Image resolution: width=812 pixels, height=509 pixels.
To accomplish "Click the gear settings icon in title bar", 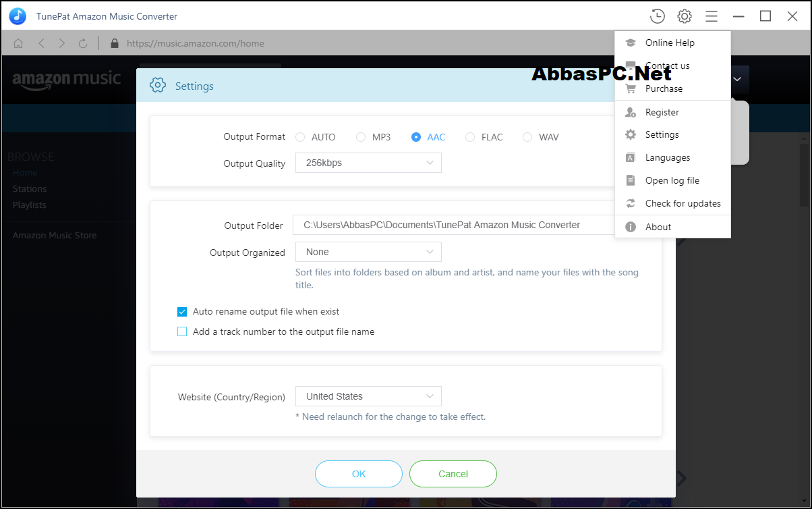I will pyautogui.click(x=685, y=16).
